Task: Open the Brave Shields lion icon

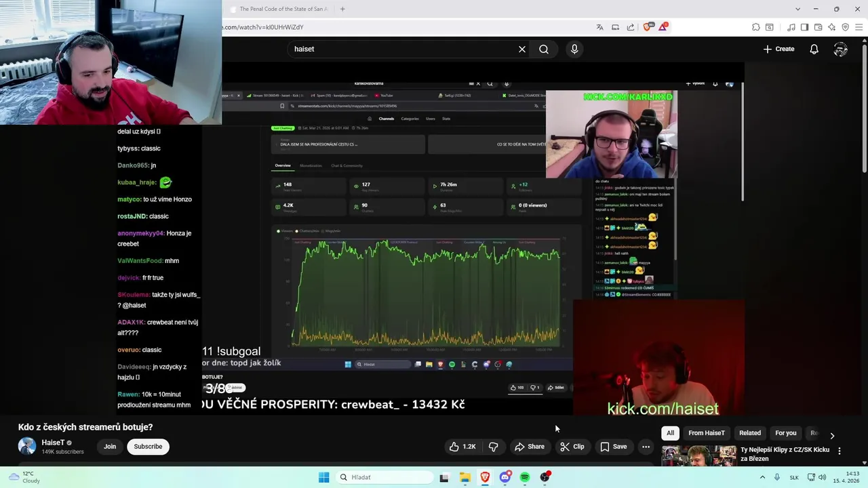Action: point(647,27)
